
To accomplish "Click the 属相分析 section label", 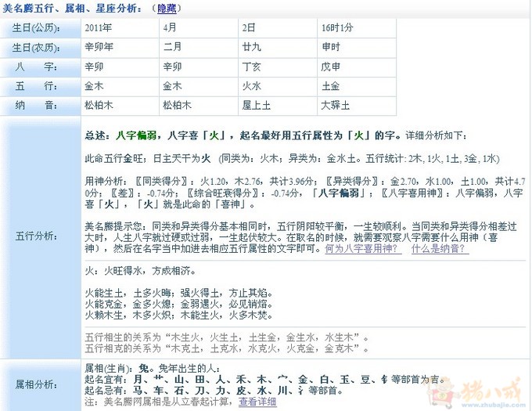I will click(36, 384).
